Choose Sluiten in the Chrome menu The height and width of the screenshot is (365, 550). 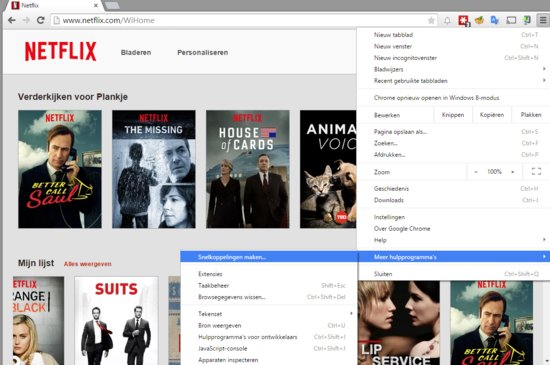pos(453,274)
